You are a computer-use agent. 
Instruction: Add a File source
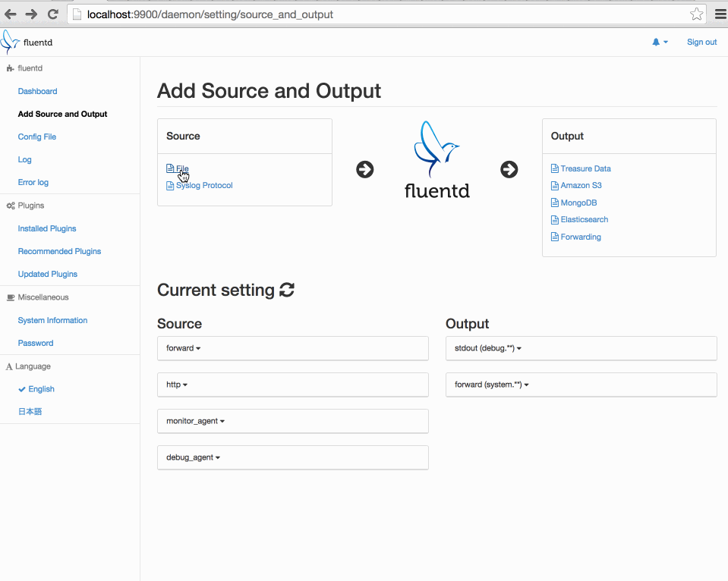182,168
